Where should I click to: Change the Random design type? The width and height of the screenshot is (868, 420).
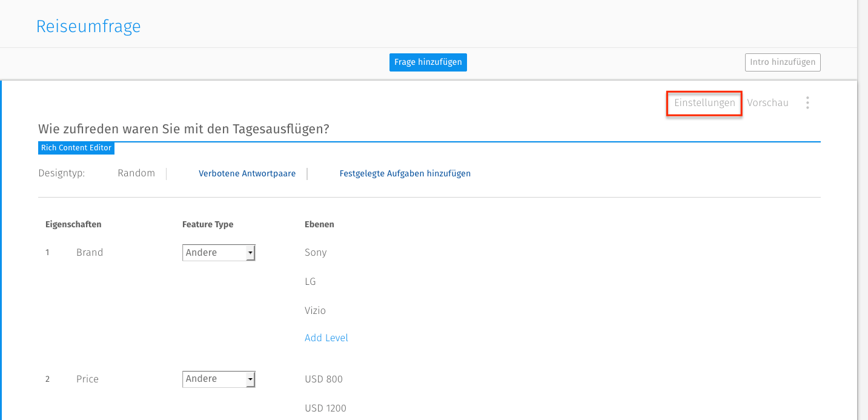pyautogui.click(x=136, y=173)
